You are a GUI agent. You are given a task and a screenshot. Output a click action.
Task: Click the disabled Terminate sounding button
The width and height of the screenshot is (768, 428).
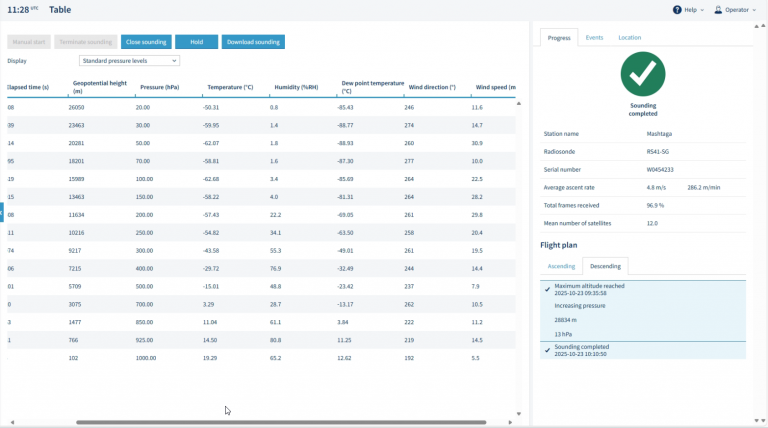point(86,42)
